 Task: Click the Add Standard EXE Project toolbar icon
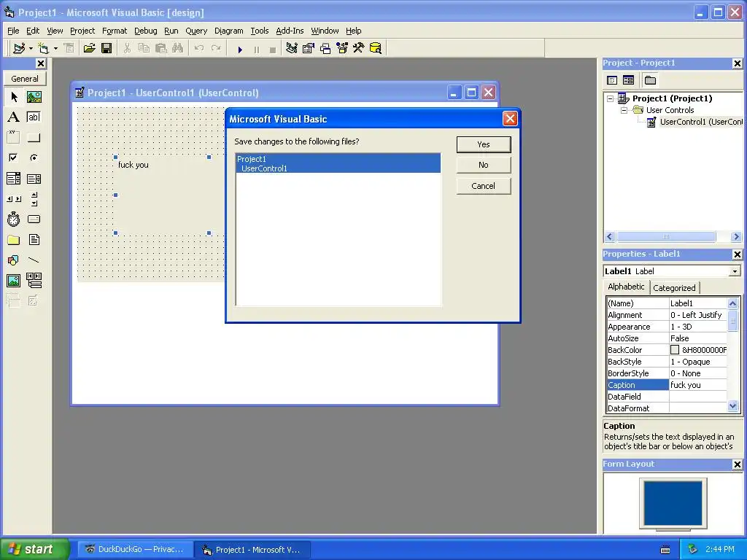pyautogui.click(x=19, y=48)
